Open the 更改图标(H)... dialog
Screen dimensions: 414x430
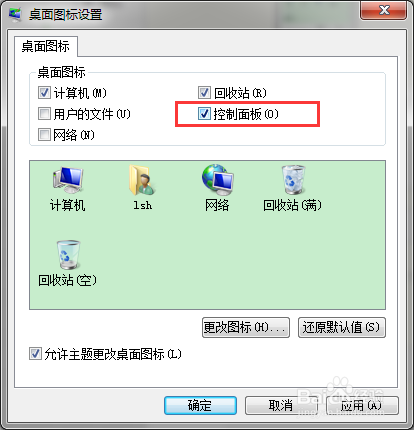(x=246, y=327)
